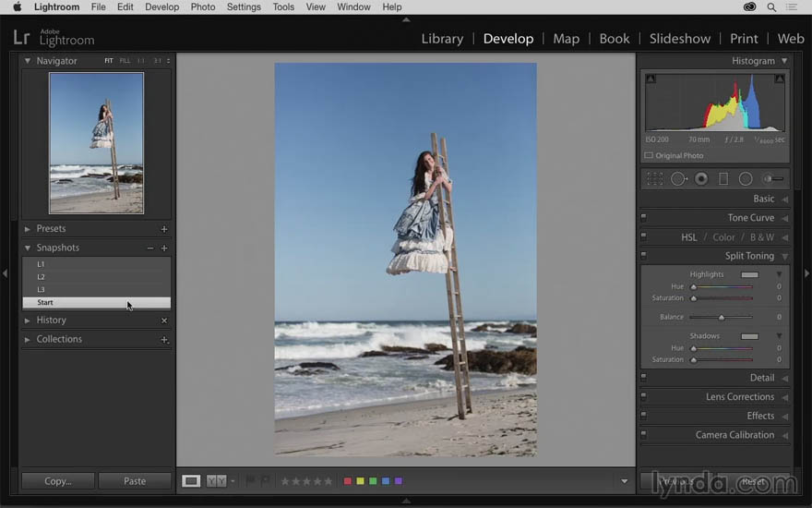Toggle Detail panel on/off switch
Viewport: 812px width, 508px height.
643,378
